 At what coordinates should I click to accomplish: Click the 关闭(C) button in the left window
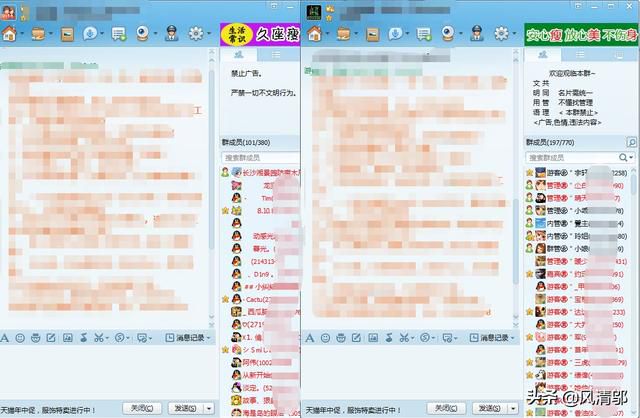(x=142, y=408)
